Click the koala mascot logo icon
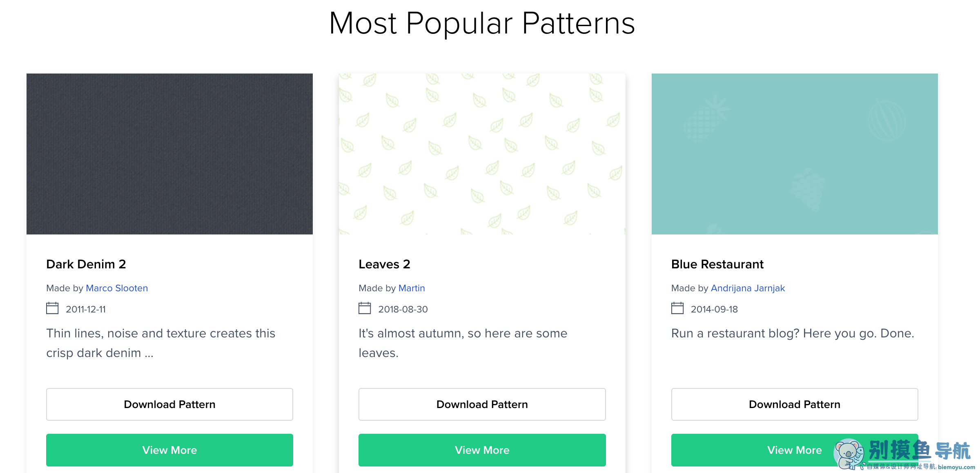This screenshot has height=473, width=980. pos(849,454)
